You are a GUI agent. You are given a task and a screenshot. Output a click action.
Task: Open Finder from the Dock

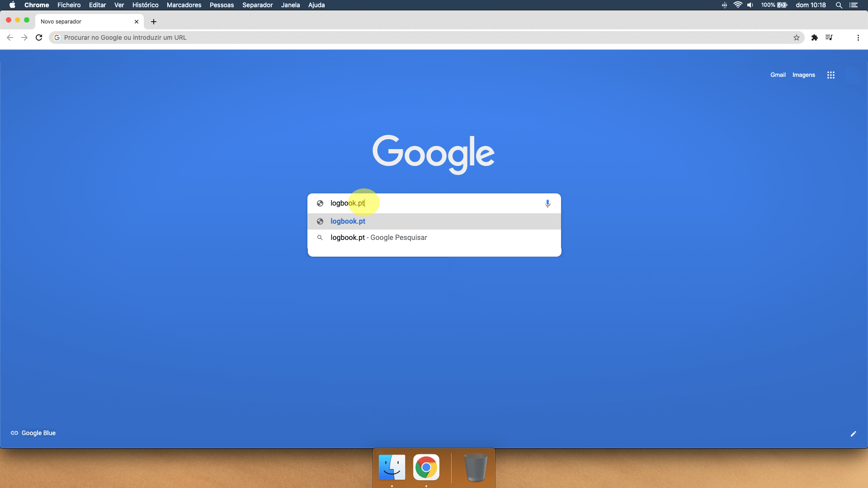[x=392, y=467]
